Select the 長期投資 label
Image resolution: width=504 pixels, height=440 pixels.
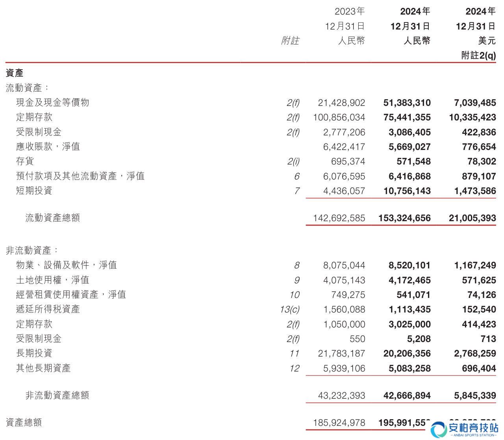[34, 353]
